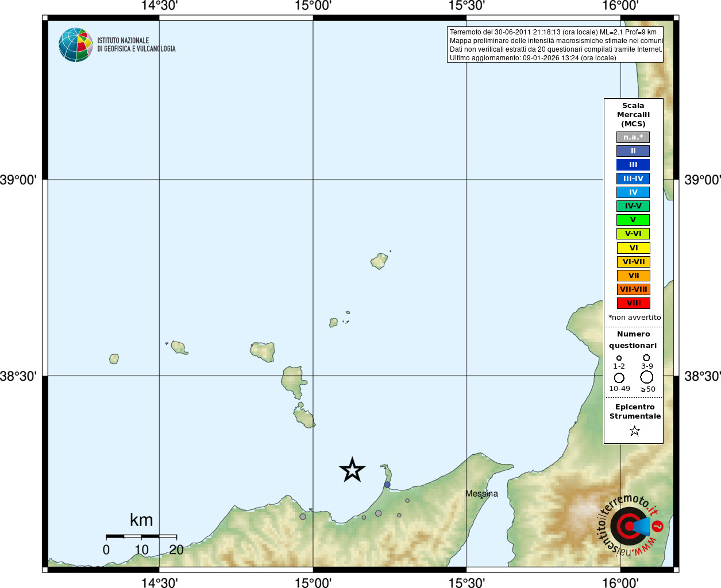Click the '20' value under the scale bar
This screenshot has width=721, height=588.
[x=176, y=550]
